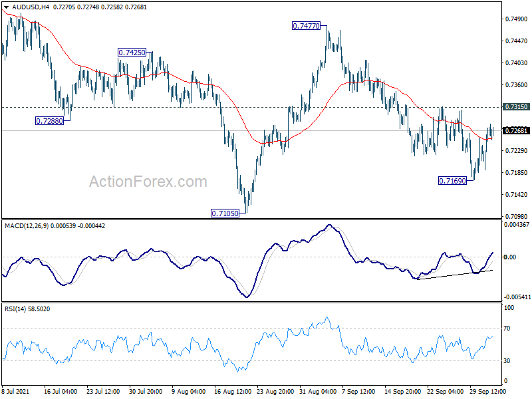
Task: Click the 0.72880 low price label
Action: 49,121
